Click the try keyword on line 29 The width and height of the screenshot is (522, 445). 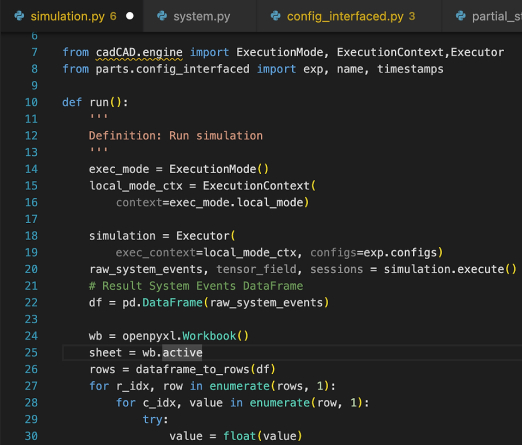pos(153,420)
